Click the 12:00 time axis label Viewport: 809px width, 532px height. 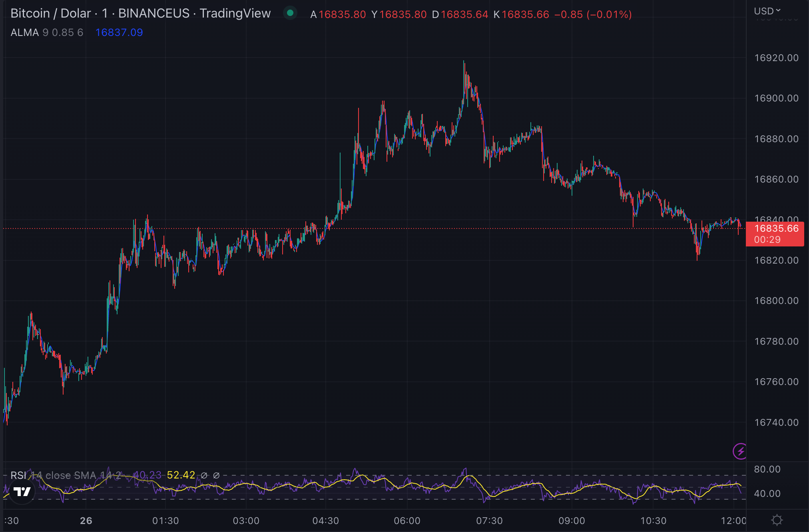[733, 521]
